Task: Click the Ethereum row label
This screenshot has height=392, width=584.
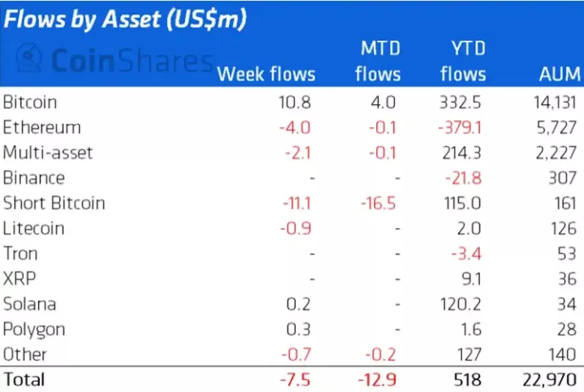Action: 41,127
